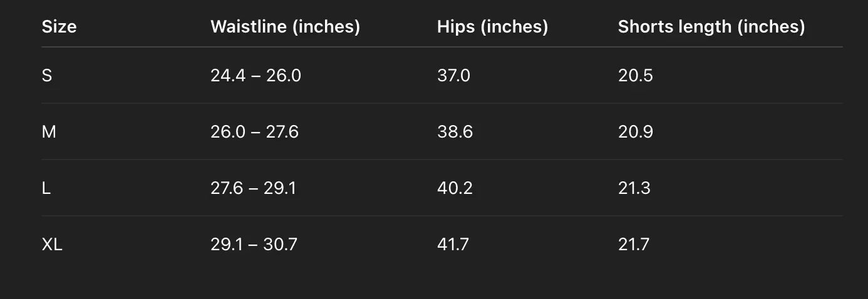
Task: Click the Hips (inches) column header
Action: pyautogui.click(x=492, y=26)
